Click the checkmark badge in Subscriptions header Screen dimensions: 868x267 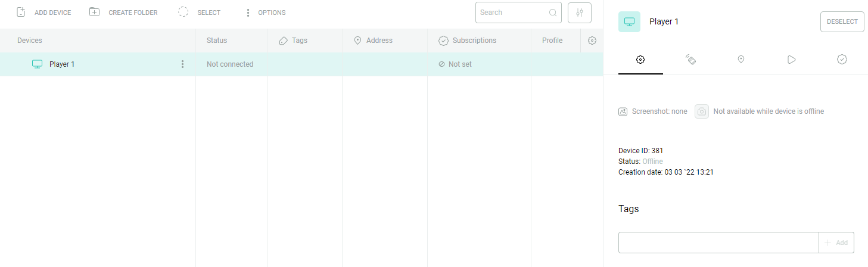point(443,41)
